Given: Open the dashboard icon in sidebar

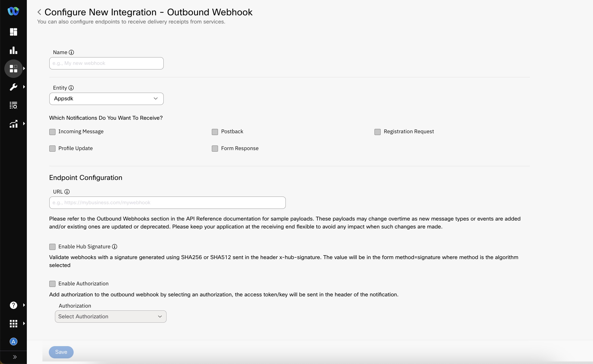Looking at the screenshot, I should (x=13, y=32).
